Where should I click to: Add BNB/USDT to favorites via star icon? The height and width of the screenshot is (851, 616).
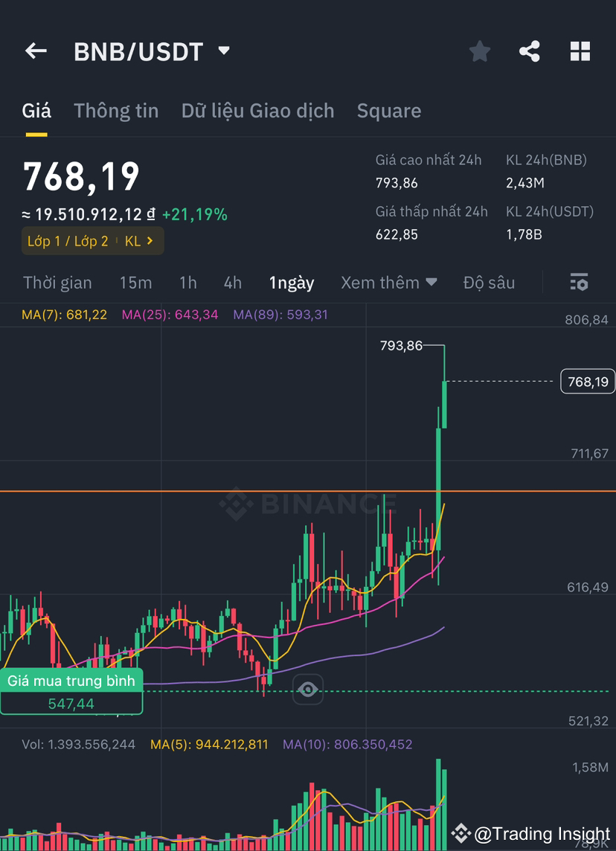point(479,51)
